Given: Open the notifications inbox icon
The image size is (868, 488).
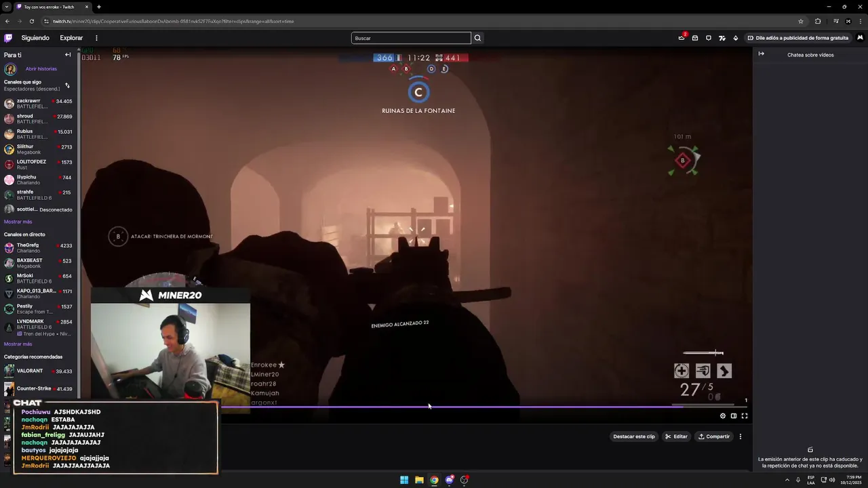Looking at the screenshot, I should (x=695, y=38).
